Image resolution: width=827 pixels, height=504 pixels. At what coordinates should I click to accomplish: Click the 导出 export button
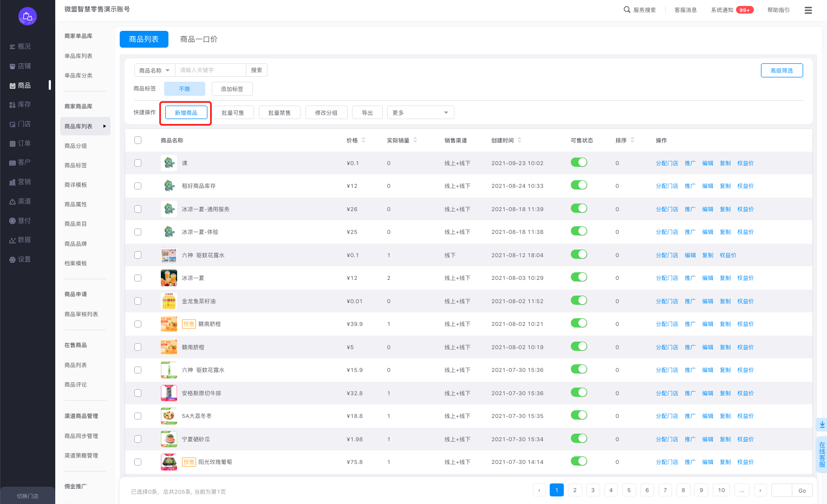coord(367,113)
